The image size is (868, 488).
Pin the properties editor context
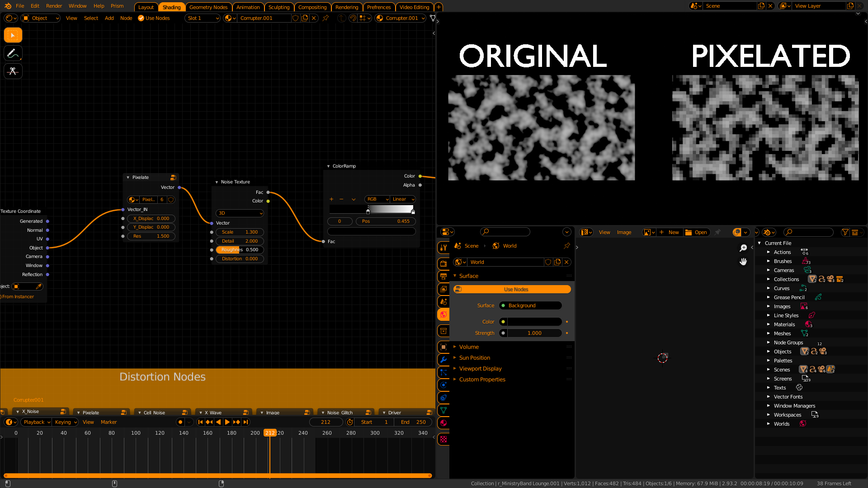tap(567, 246)
